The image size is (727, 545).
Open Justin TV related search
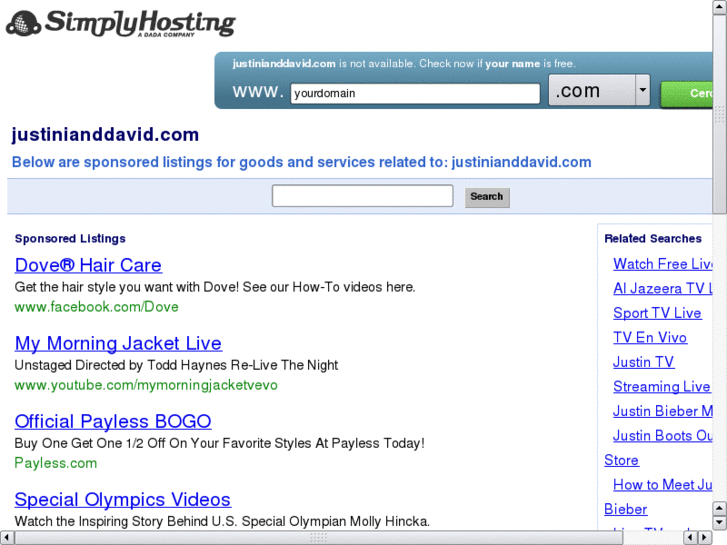(x=644, y=362)
